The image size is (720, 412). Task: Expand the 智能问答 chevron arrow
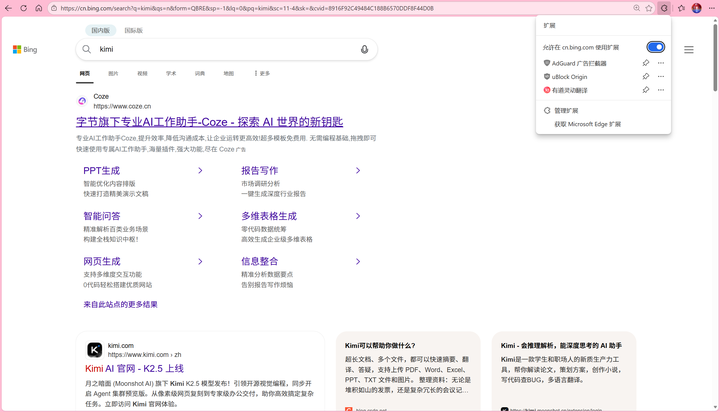[x=200, y=216]
